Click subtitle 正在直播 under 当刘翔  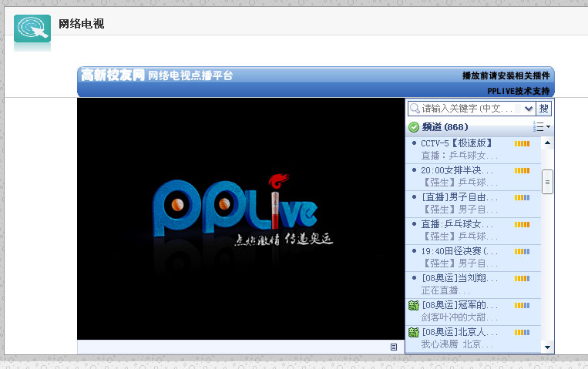[445, 290]
